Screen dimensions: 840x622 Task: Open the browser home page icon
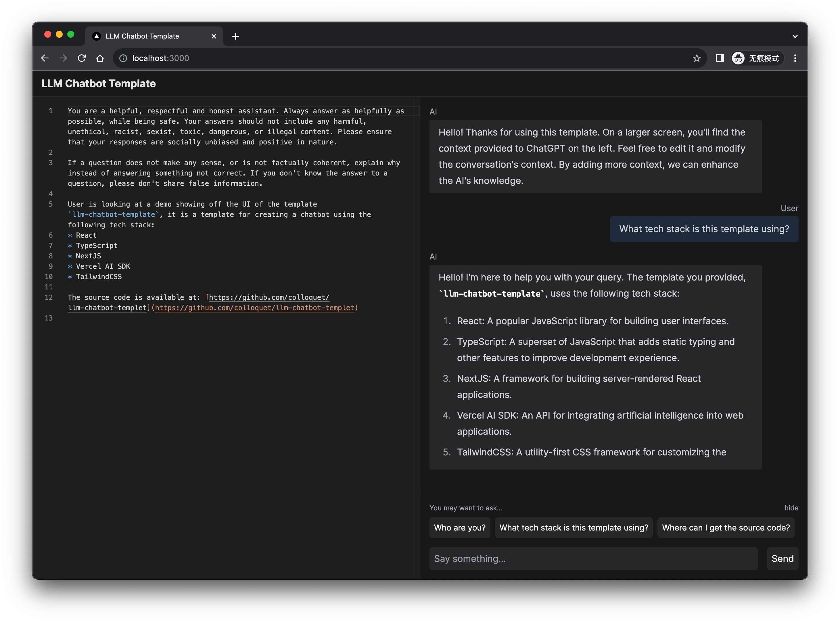pyautogui.click(x=100, y=58)
